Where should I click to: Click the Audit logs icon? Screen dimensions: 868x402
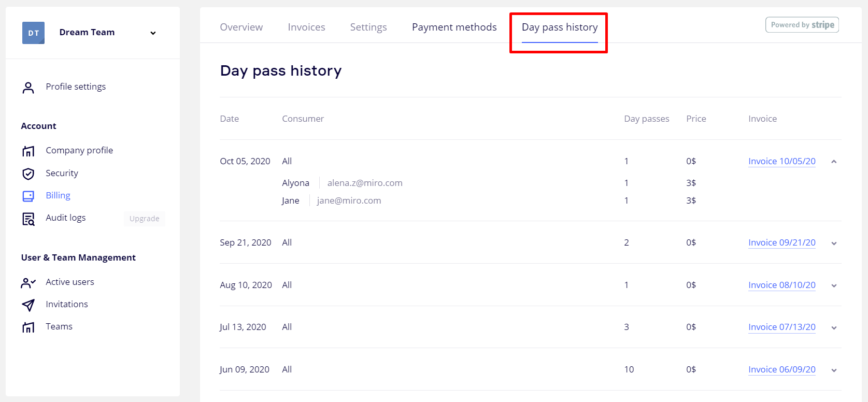point(29,219)
